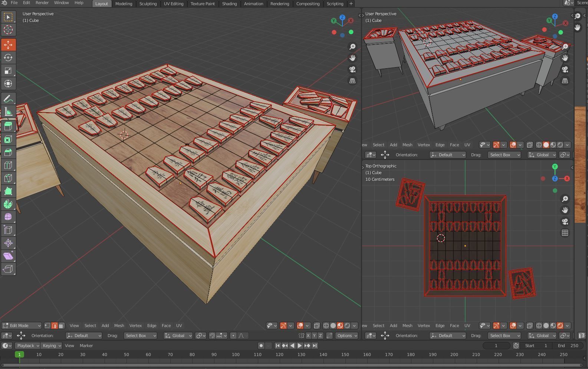The image size is (588, 369).
Task: Open the Options dropdown
Action: 346,336
